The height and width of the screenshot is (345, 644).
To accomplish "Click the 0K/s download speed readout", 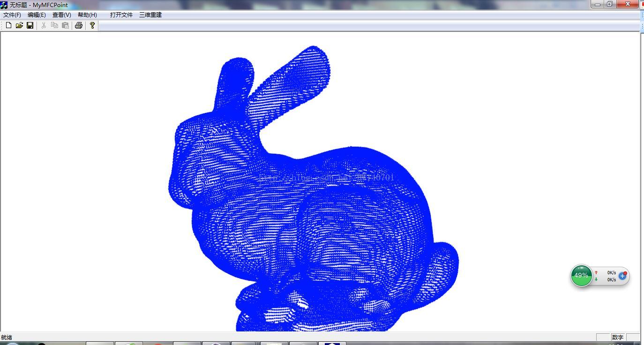I will point(612,280).
